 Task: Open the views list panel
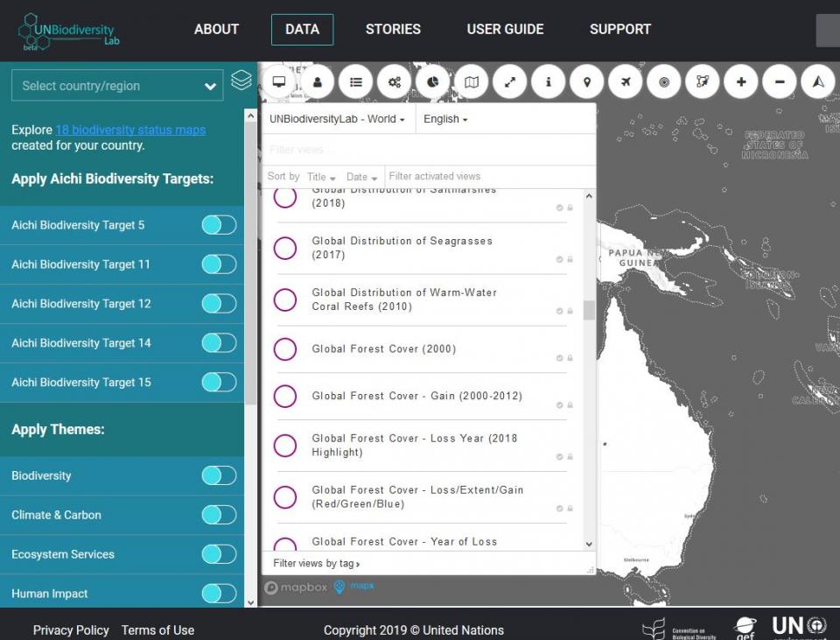[356, 81]
